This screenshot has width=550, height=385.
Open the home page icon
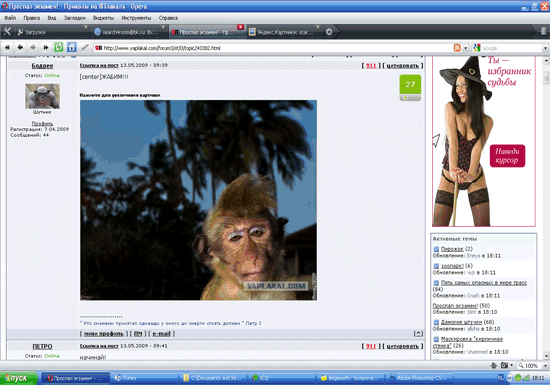(x=72, y=47)
